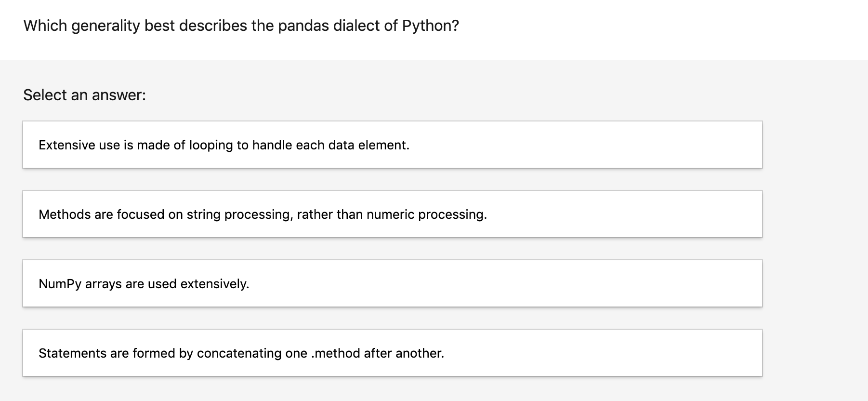Click the word "looping" in the answer

211,145
